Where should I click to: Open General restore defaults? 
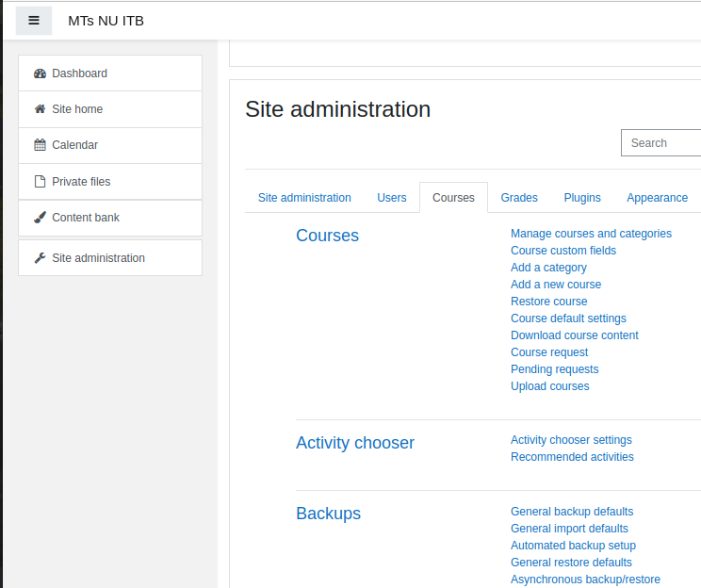(x=571, y=563)
